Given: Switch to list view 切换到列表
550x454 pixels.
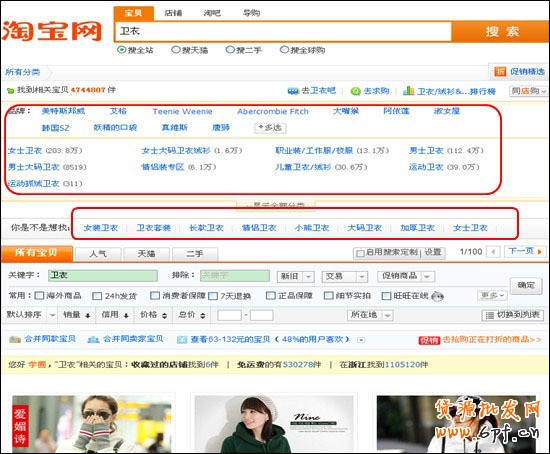Looking at the screenshot, I should click(512, 315).
